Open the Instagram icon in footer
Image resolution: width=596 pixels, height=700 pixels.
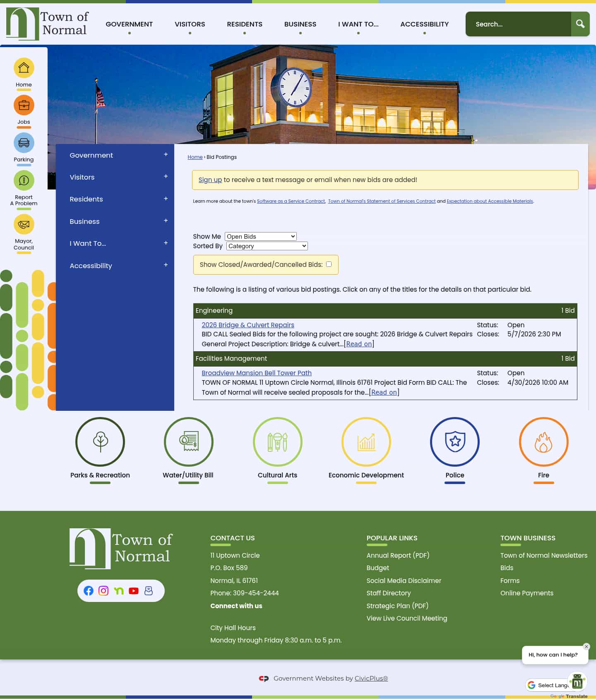click(x=103, y=591)
